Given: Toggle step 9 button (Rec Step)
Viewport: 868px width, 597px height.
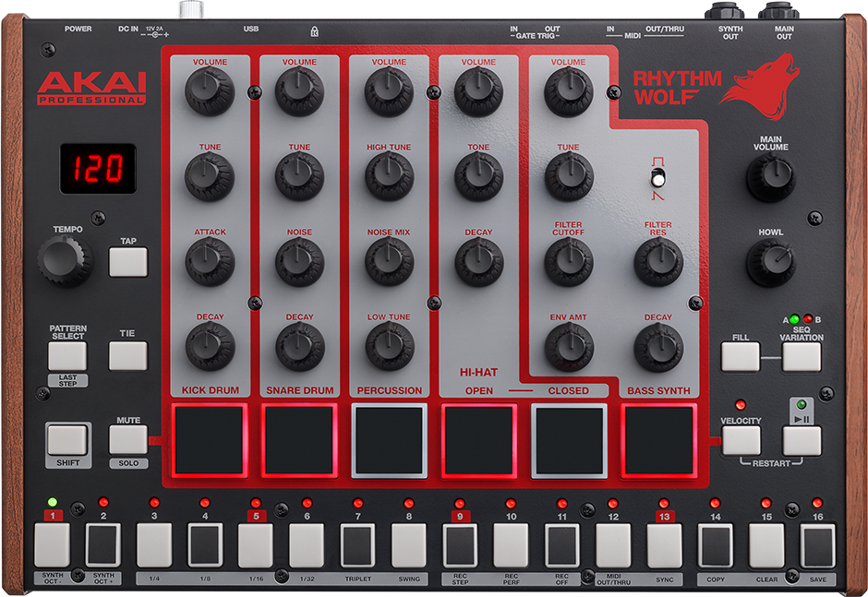Looking at the screenshot, I should click(x=460, y=545).
